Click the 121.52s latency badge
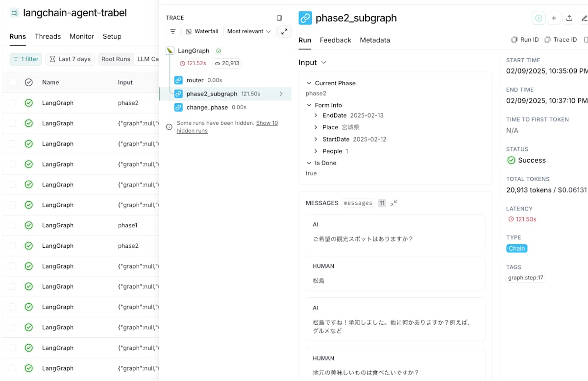 coord(193,63)
